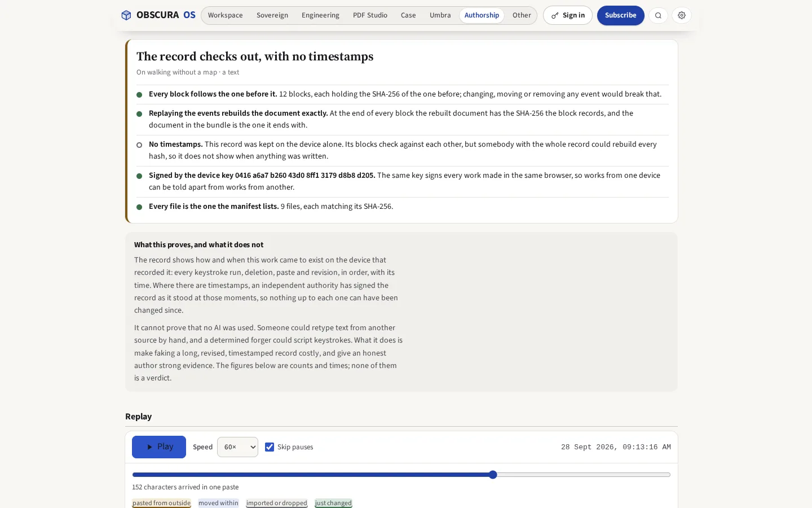
Task: Click the heading 'The record checks out, with no timestamps'
Action: coord(255,56)
